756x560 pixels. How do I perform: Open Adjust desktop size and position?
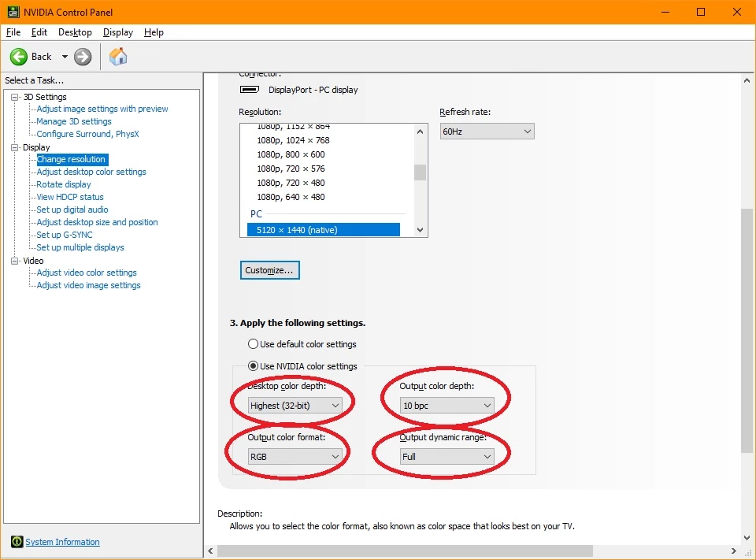click(97, 222)
